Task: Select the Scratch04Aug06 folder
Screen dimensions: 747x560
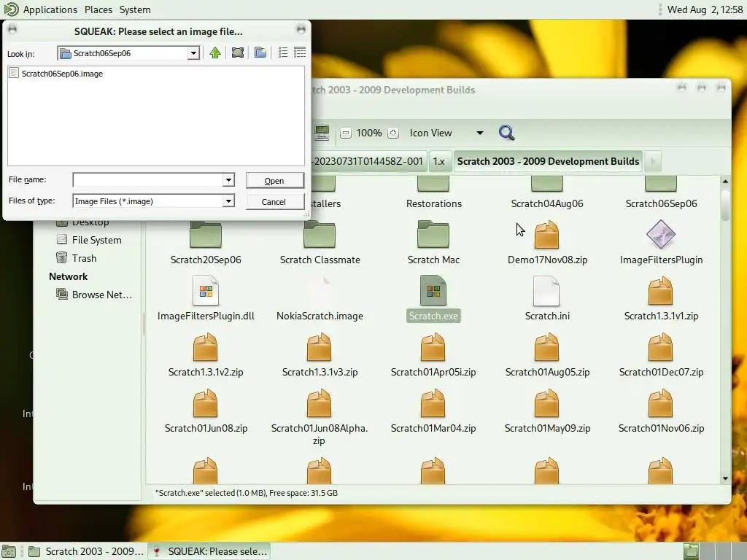Action: (547, 192)
